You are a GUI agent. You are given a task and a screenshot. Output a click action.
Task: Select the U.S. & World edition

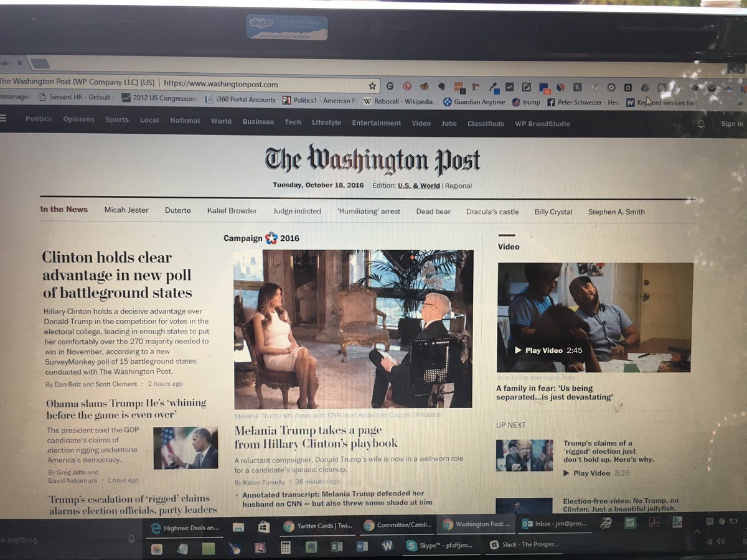pos(419,185)
